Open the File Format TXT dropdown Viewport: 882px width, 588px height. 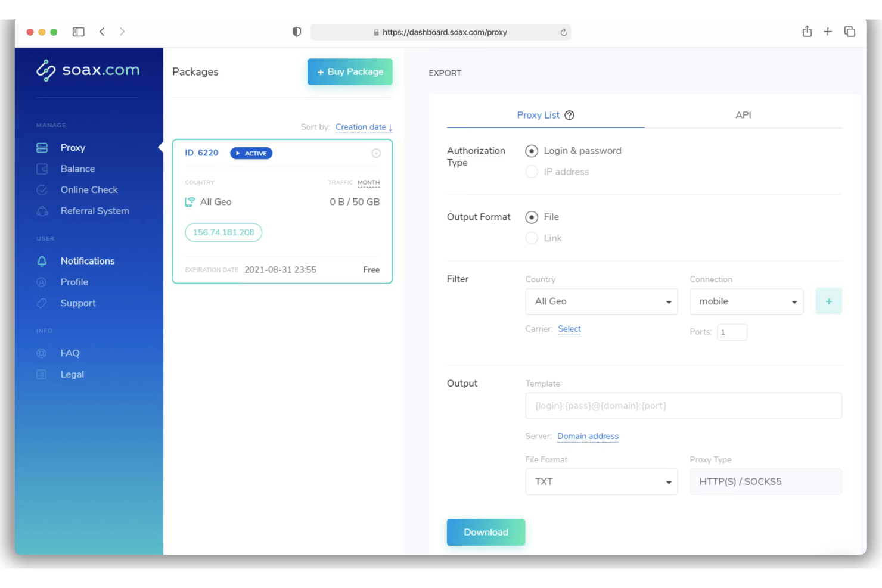click(601, 482)
